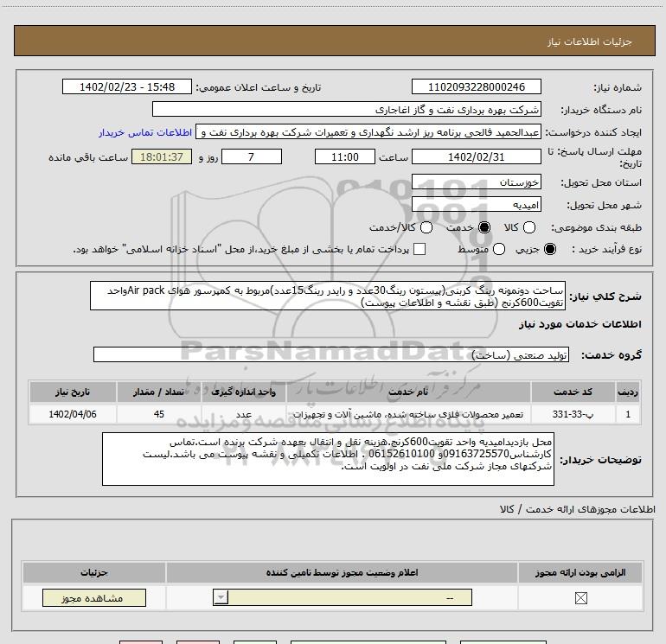This screenshot has height=644, width=666.
Task: Toggle the mandatory permit checkbox
Action: 580,598
